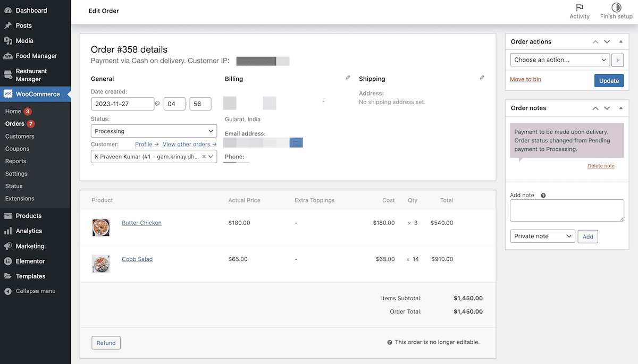Open the Finish setup icon
The image size is (638, 364).
(616, 7)
